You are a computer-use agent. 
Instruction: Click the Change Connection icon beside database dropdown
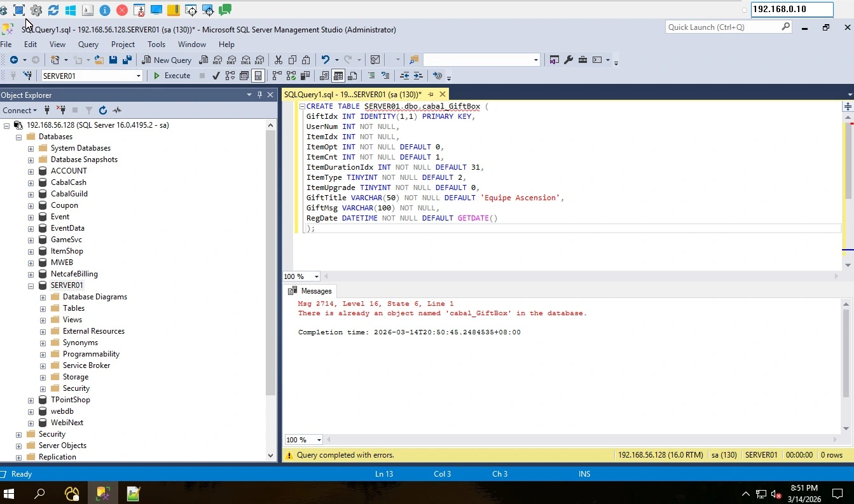pos(27,76)
